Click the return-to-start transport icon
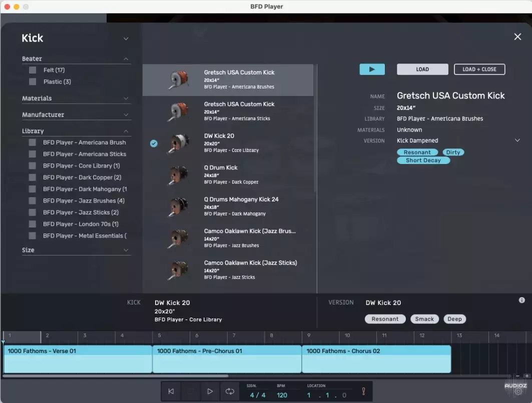 coord(171,391)
